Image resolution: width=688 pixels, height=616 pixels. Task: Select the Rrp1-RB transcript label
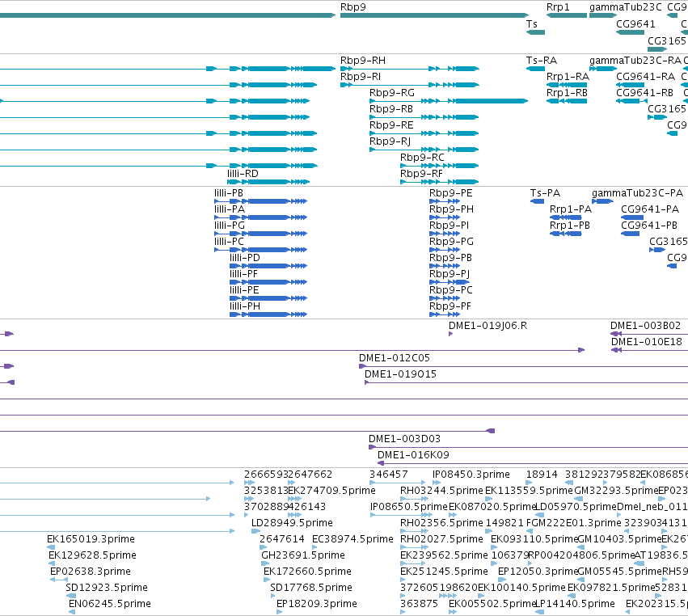(x=567, y=93)
